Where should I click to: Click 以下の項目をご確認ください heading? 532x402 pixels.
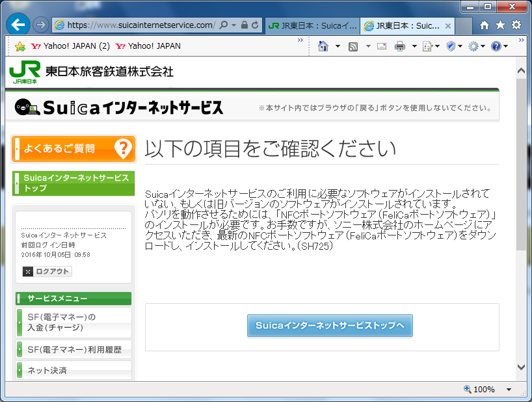271,148
